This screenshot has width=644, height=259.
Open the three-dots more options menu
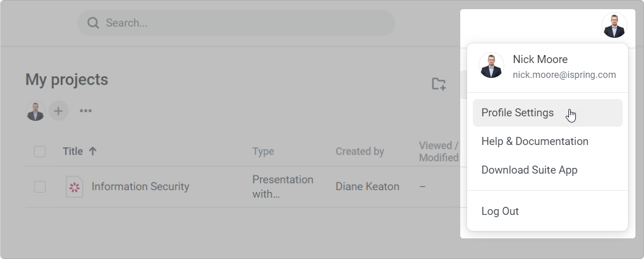[85, 111]
